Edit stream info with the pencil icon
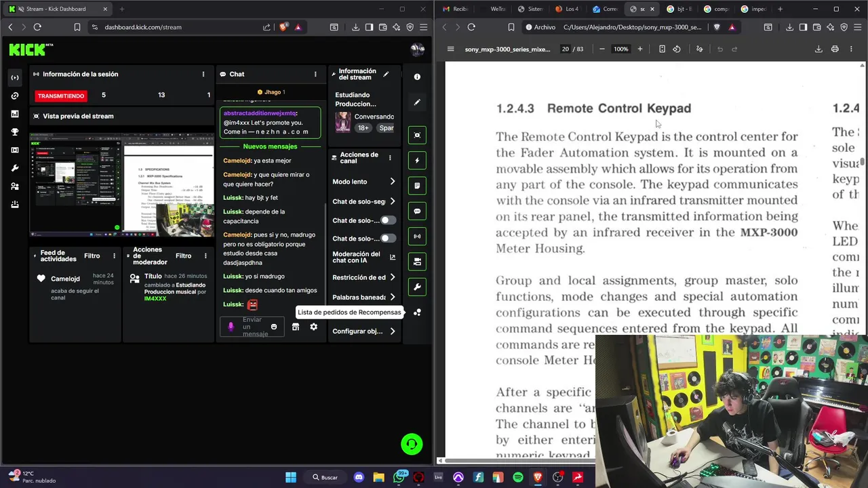This screenshot has width=868, height=488. (x=386, y=74)
